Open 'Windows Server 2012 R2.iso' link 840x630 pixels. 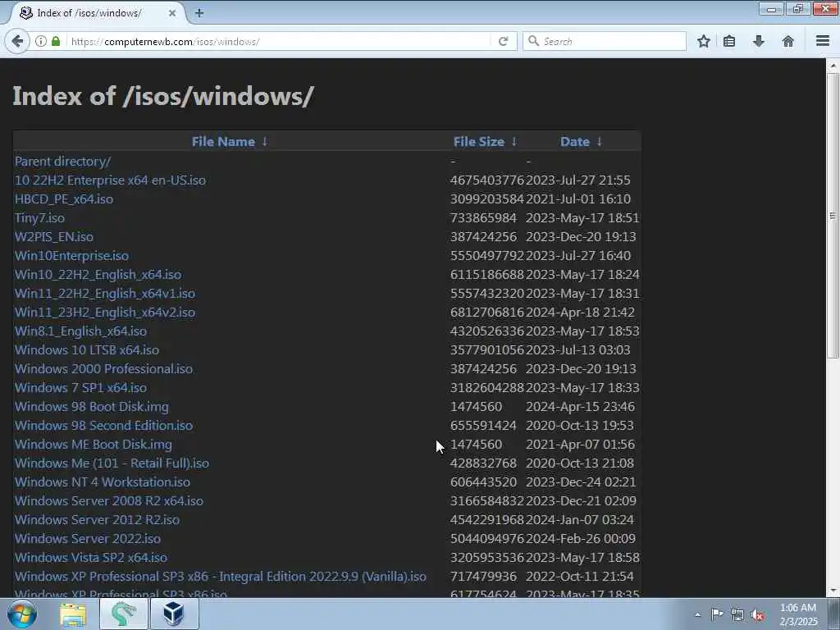[97, 519]
